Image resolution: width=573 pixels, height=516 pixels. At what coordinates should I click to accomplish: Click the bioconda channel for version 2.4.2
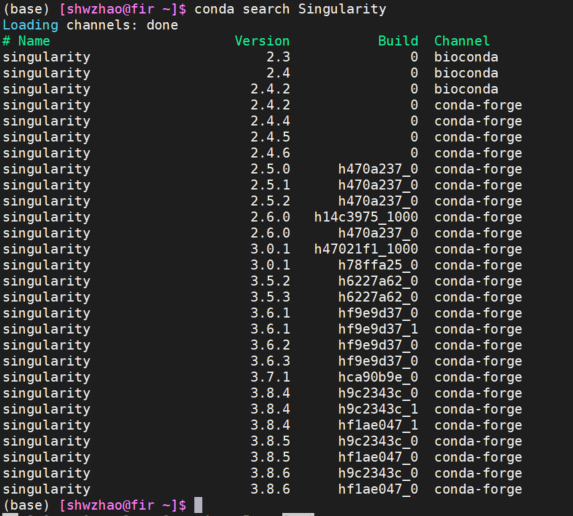click(466, 89)
